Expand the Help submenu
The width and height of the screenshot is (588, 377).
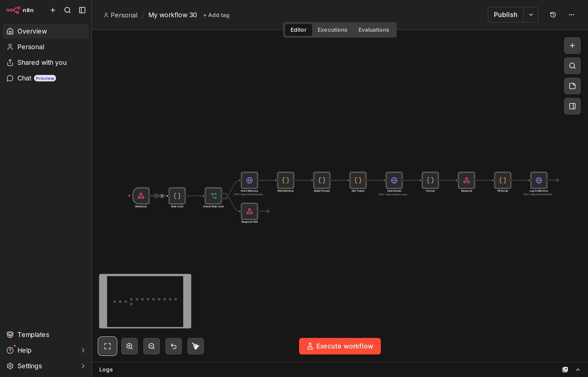(83, 350)
